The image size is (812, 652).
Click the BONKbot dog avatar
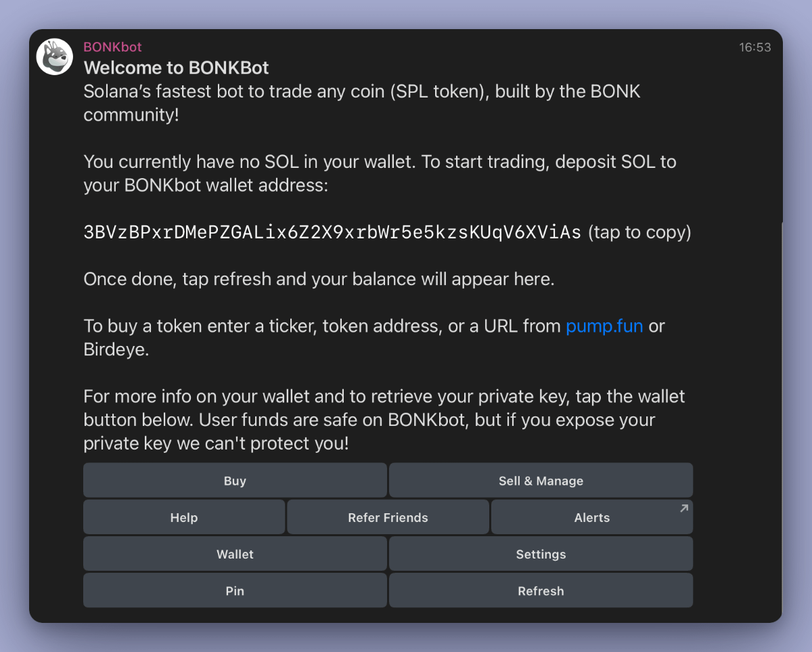click(x=55, y=57)
